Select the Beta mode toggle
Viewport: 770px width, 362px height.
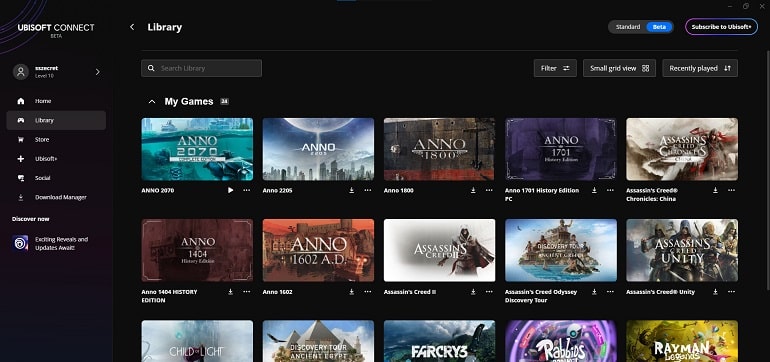[x=660, y=27]
